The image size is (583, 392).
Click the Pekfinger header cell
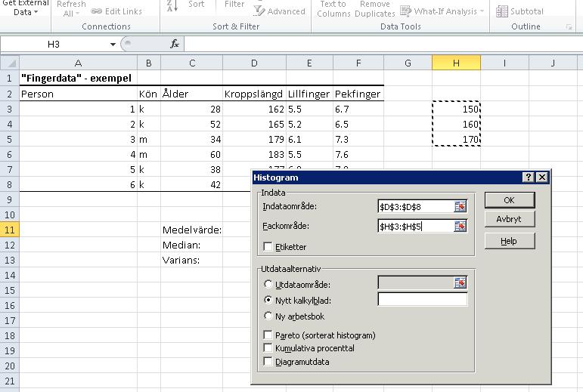358,94
